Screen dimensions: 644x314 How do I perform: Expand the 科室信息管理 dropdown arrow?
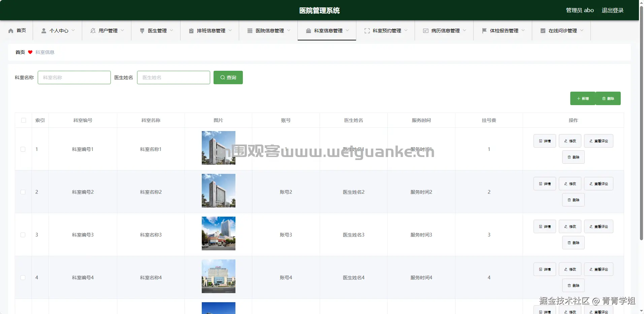point(347,30)
